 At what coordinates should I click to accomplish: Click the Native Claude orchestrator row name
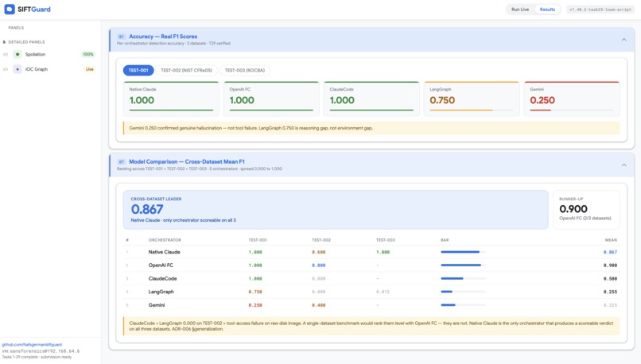[164, 252]
